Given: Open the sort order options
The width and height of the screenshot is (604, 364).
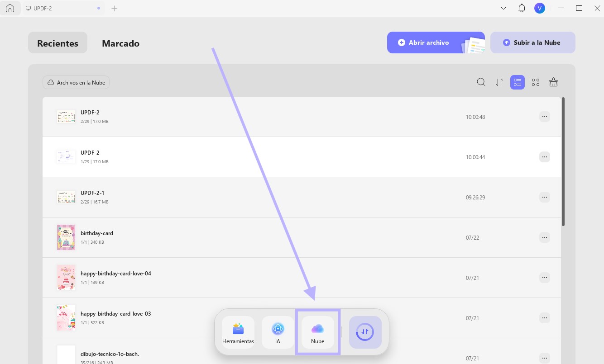Looking at the screenshot, I should 499,82.
